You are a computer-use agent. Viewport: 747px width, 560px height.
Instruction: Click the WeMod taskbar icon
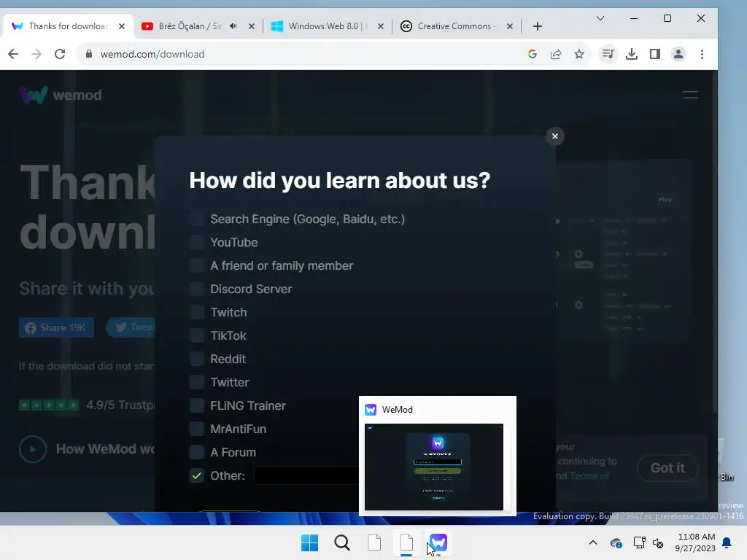tap(438, 542)
